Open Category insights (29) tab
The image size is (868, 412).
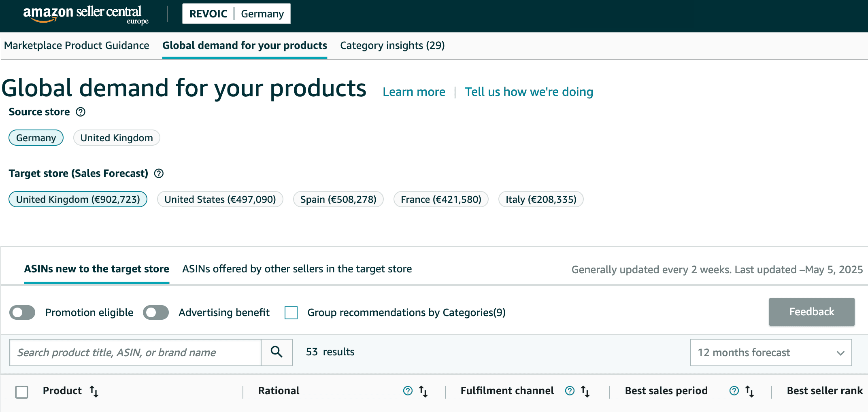point(392,45)
